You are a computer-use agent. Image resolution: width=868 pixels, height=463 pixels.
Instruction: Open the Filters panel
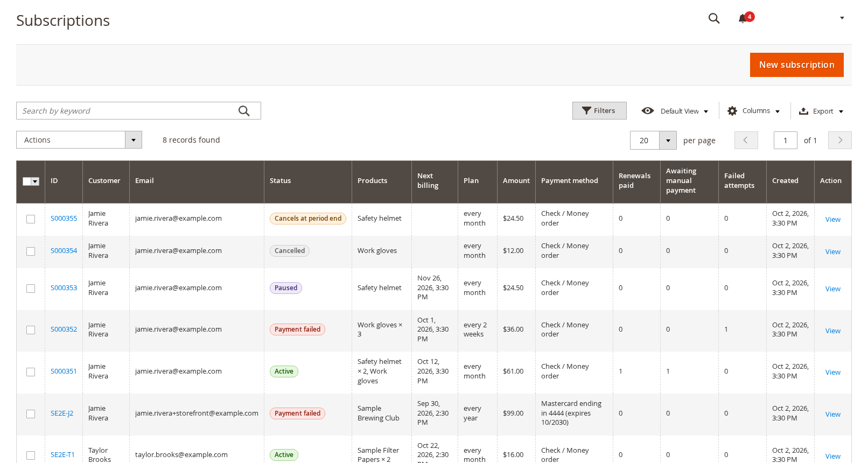[x=599, y=111]
